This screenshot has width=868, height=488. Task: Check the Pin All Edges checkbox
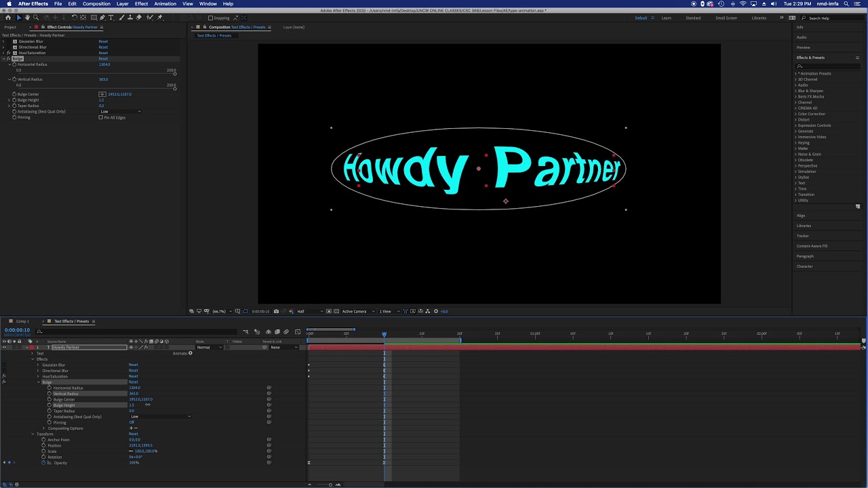(101, 117)
